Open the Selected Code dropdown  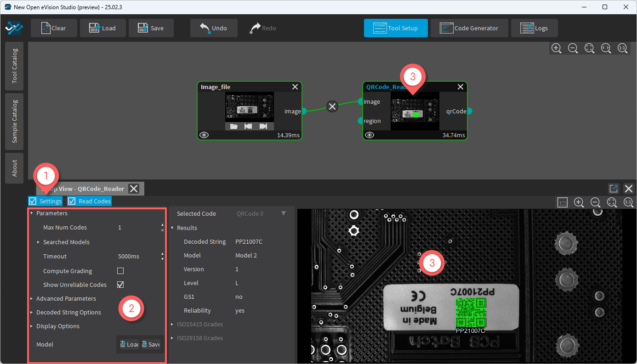[261, 213]
